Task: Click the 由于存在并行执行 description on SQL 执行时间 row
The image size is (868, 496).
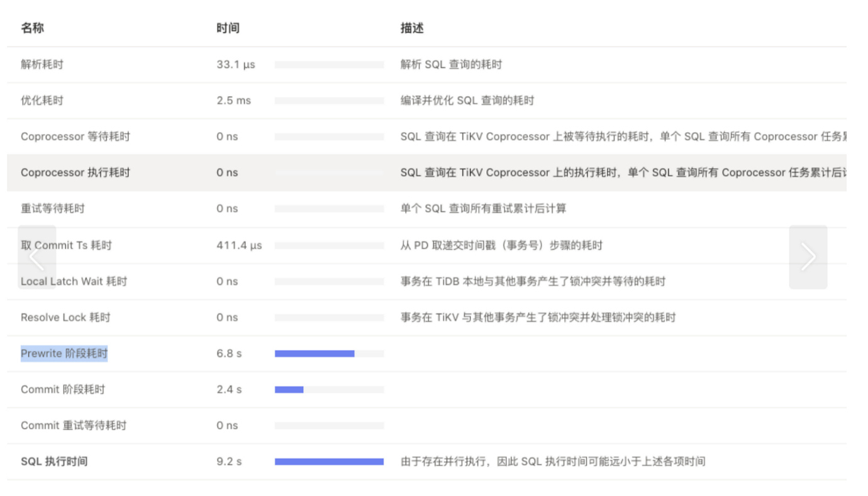Action: pos(553,461)
